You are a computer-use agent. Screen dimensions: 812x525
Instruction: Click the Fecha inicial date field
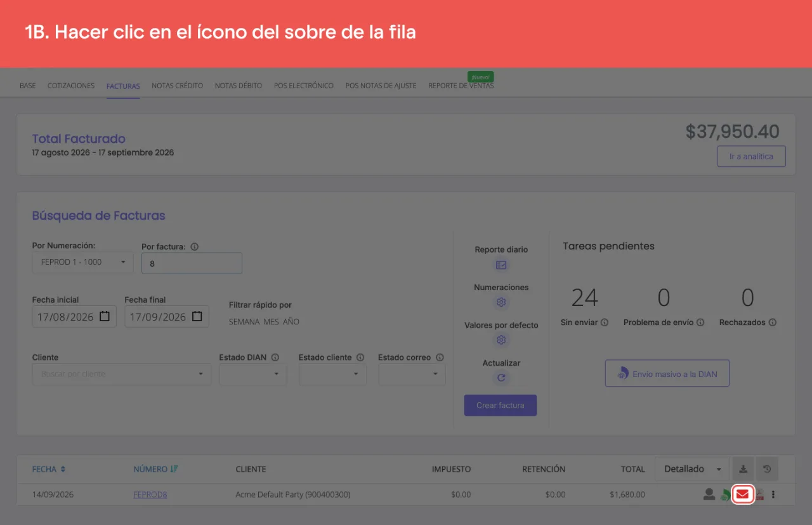(x=74, y=316)
